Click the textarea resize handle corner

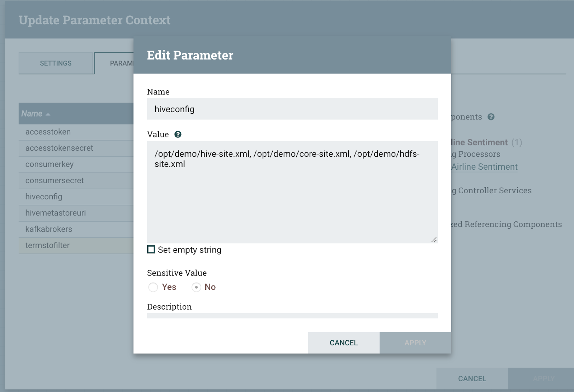[x=434, y=240]
